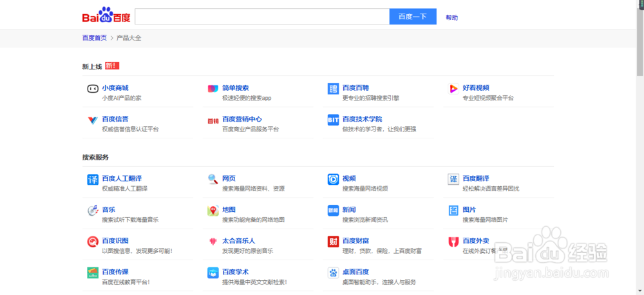Image resolution: width=644 pixels, height=295 pixels.
Task: Click the 新闻 blue icon
Action: [333, 211]
